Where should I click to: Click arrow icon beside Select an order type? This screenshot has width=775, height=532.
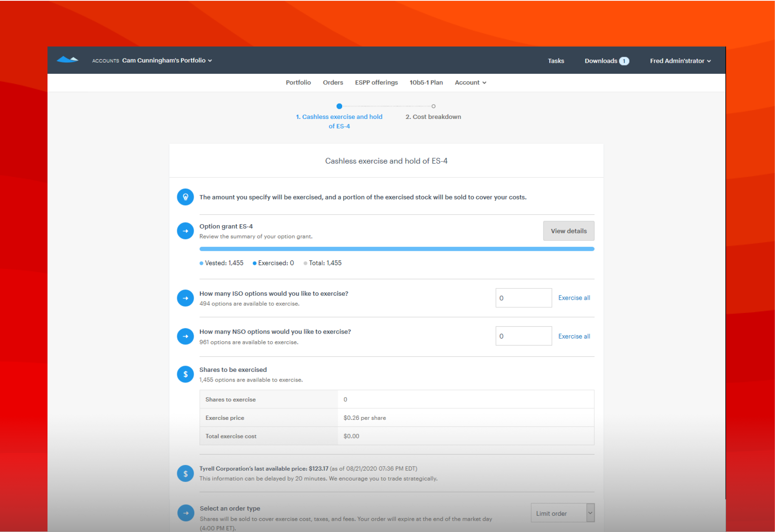click(186, 513)
